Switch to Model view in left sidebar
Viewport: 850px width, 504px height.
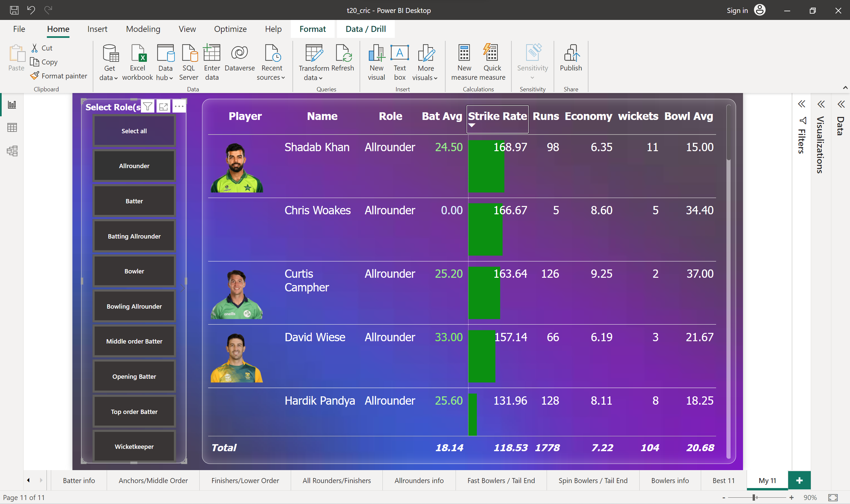click(12, 151)
